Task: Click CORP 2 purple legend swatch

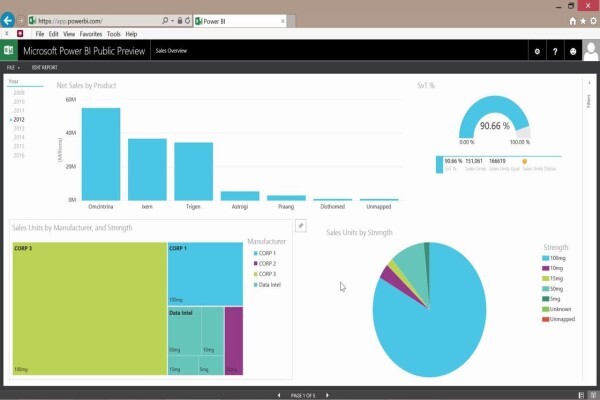Action: [255, 263]
